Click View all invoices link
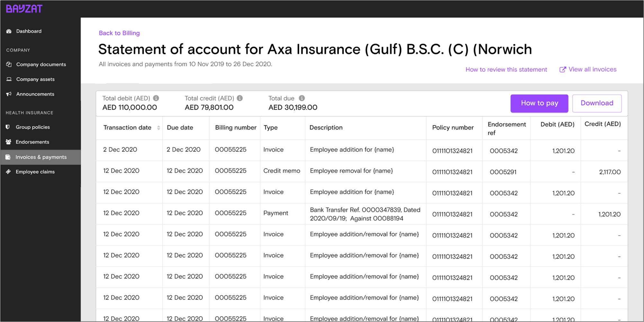 (592, 69)
